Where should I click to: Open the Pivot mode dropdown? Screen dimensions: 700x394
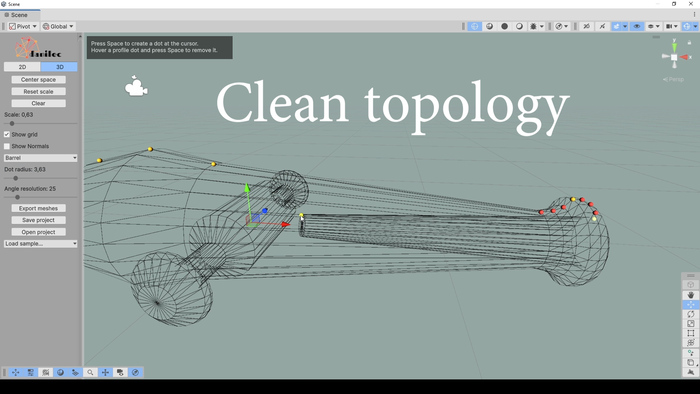click(x=23, y=26)
